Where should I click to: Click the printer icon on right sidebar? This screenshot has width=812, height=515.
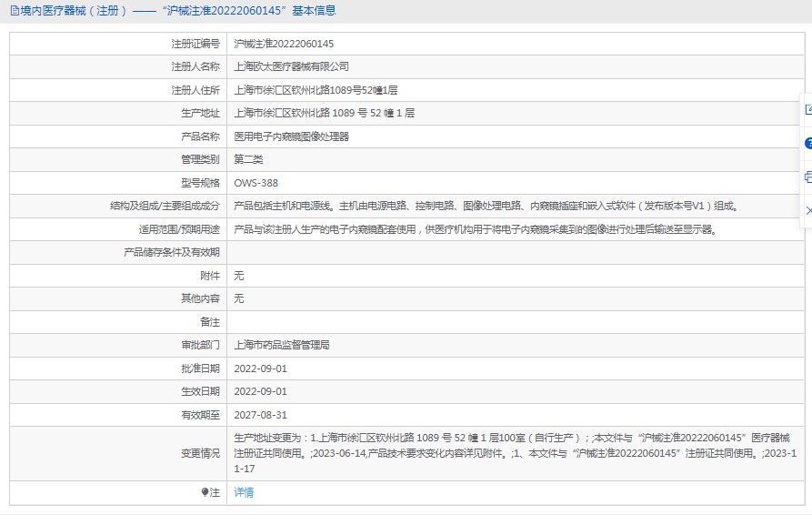[808, 177]
